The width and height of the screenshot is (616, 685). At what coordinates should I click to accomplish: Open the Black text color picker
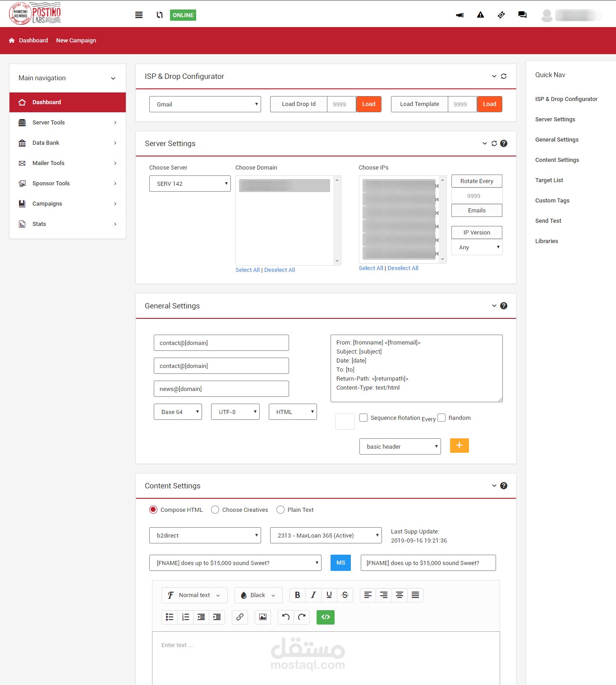tap(258, 595)
